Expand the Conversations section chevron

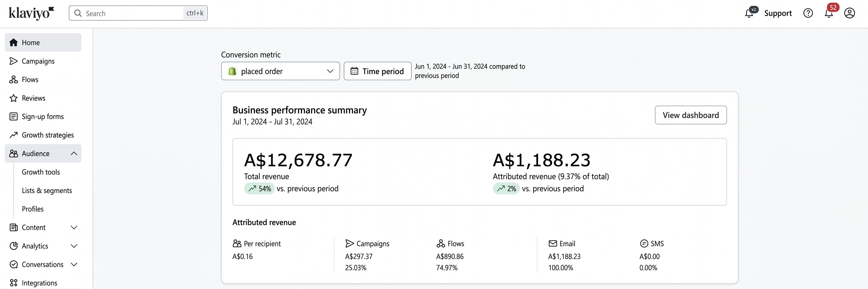pos(74,264)
